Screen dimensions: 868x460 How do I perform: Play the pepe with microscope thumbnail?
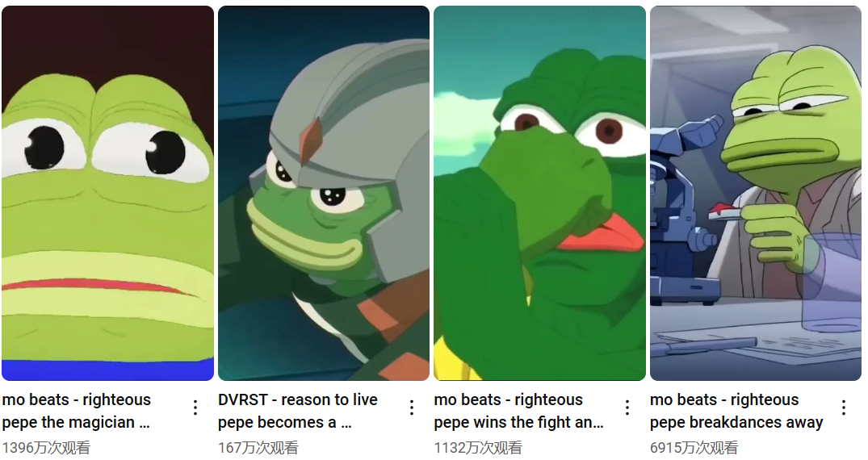point(756,193)
